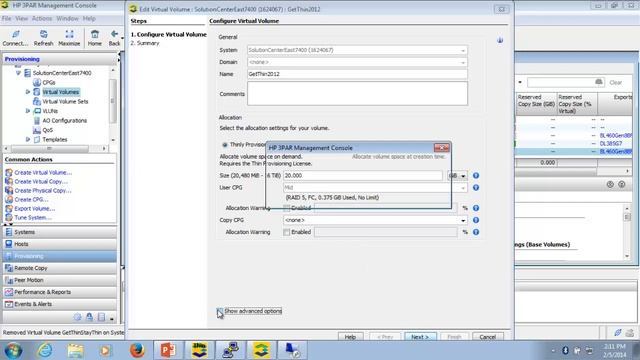The image size is (640, 360).
Task: Click Copy CPG allocation warning info icon
Action: [476, 232]
